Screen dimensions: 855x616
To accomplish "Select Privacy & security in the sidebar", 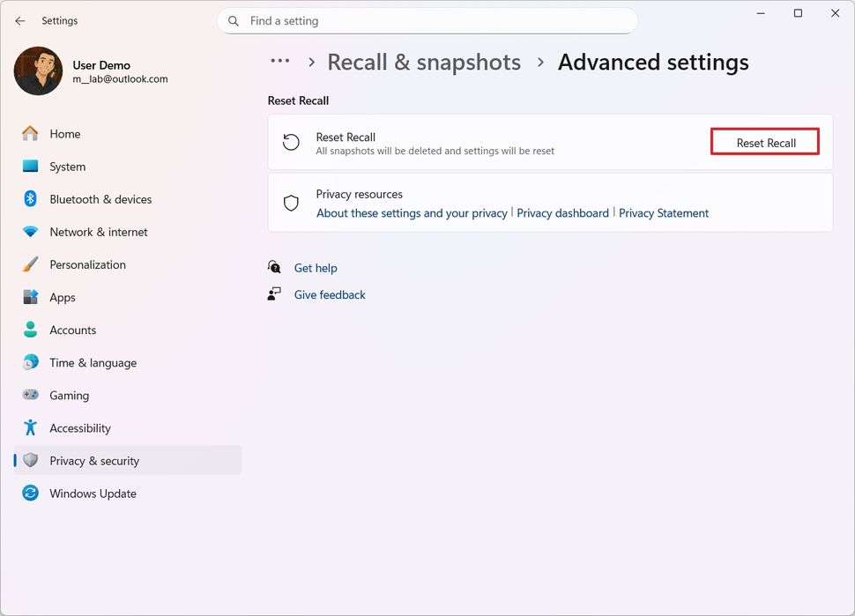I will click(94, 460).
